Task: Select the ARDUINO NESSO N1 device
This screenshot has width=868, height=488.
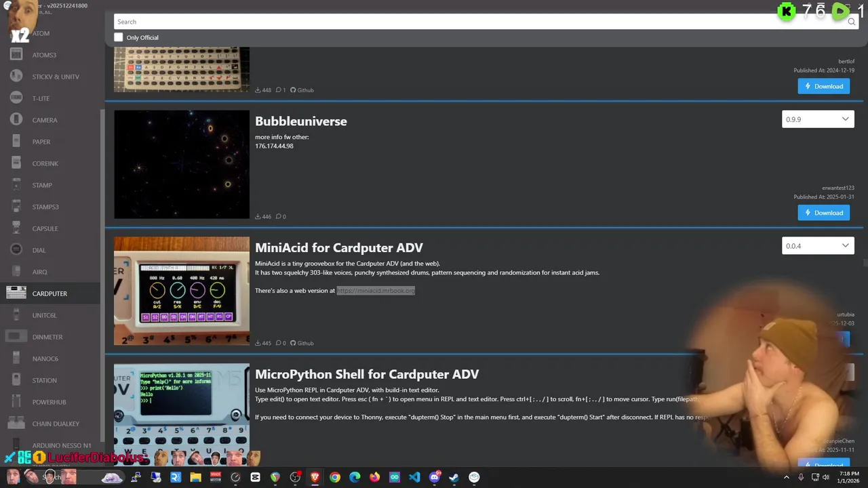Action: [50, 445]
